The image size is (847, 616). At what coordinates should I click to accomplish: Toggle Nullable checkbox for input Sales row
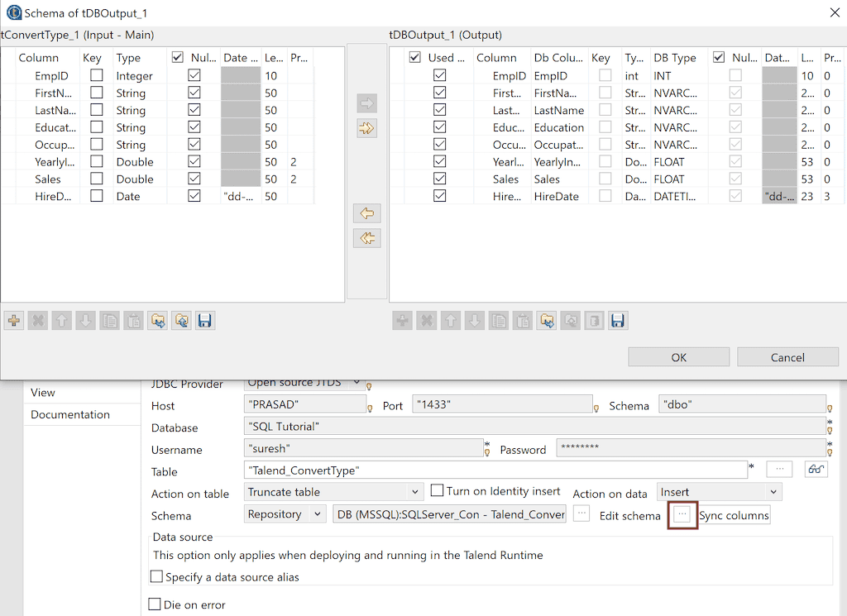tap(194, 179)
